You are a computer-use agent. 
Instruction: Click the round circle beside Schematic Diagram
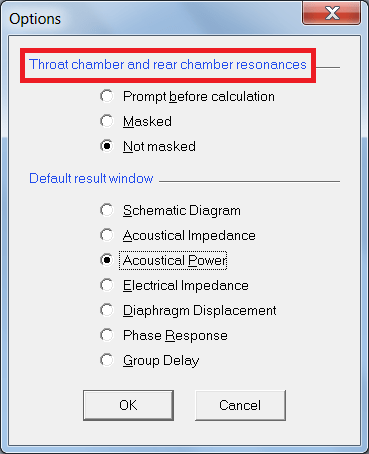[107, 210]
